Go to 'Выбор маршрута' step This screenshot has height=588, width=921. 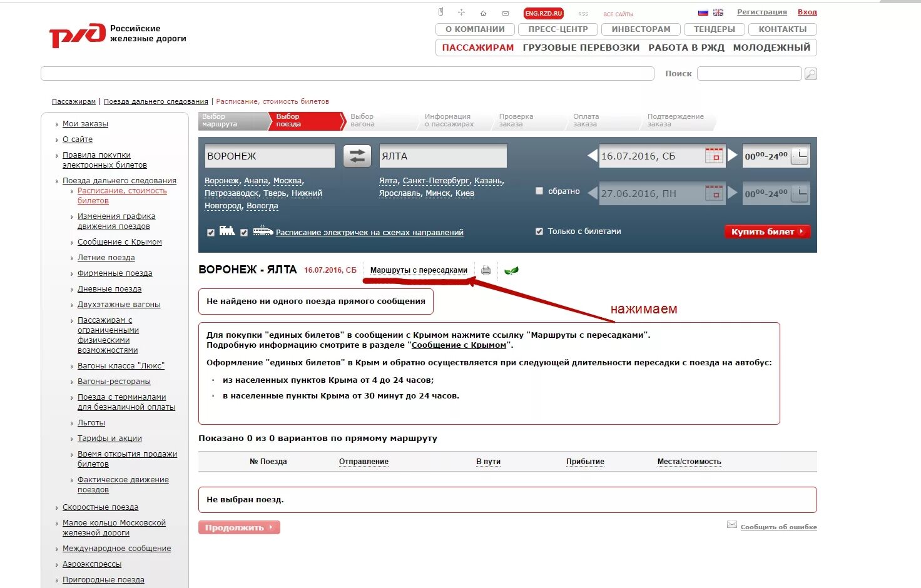click(232, 121)
